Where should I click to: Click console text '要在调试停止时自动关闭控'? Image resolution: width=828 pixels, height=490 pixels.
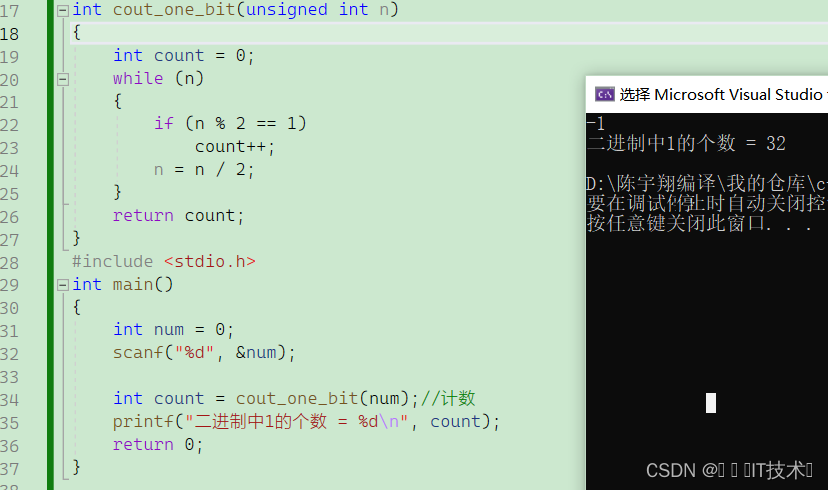tap(706, 203)
